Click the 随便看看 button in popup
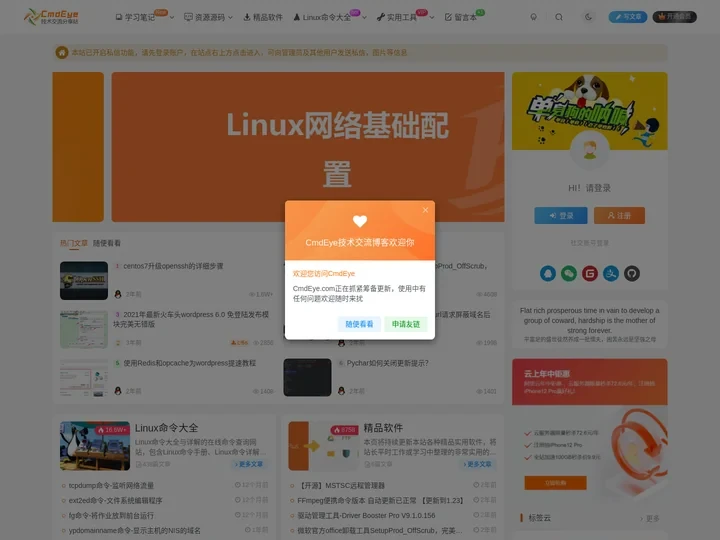This screenshot has height=540, width=720. [x=359, y=324]
